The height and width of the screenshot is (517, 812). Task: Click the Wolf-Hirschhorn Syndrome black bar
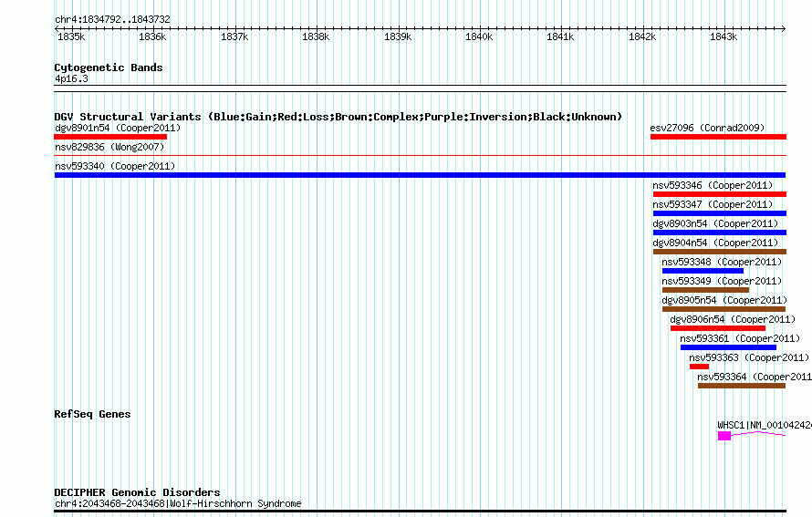point(420,512)
